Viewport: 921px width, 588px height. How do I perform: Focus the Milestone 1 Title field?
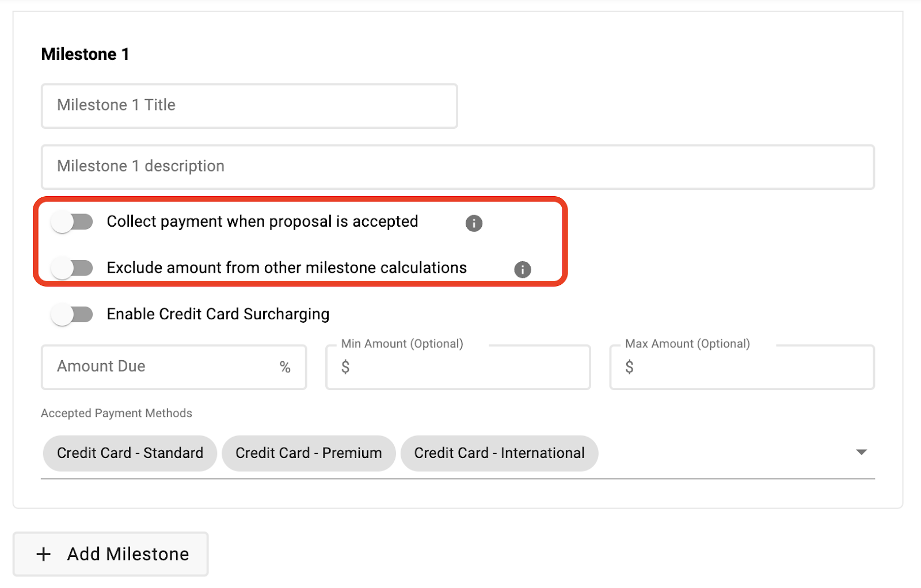tap(249, 106)
